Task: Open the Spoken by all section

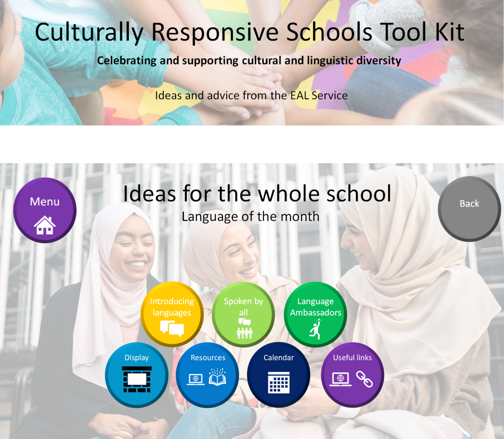Action: [243, 314]
